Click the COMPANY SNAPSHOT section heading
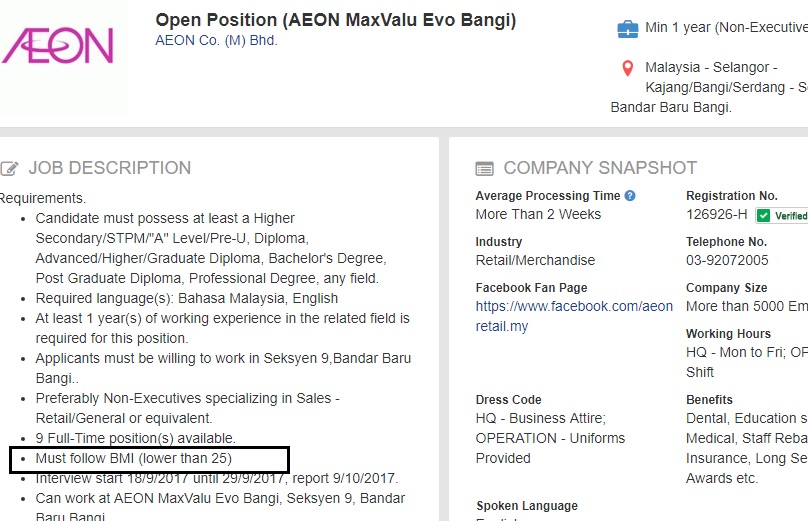Viewport: 808px width, 521px height. click(600, 168)
